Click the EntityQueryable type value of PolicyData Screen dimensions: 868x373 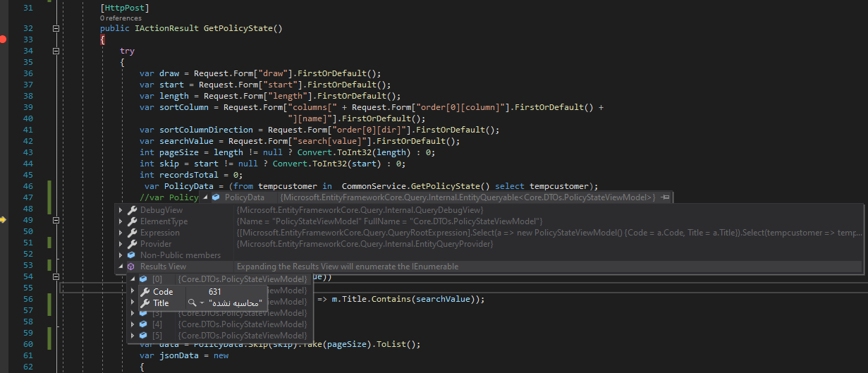[x=467, y=197]
